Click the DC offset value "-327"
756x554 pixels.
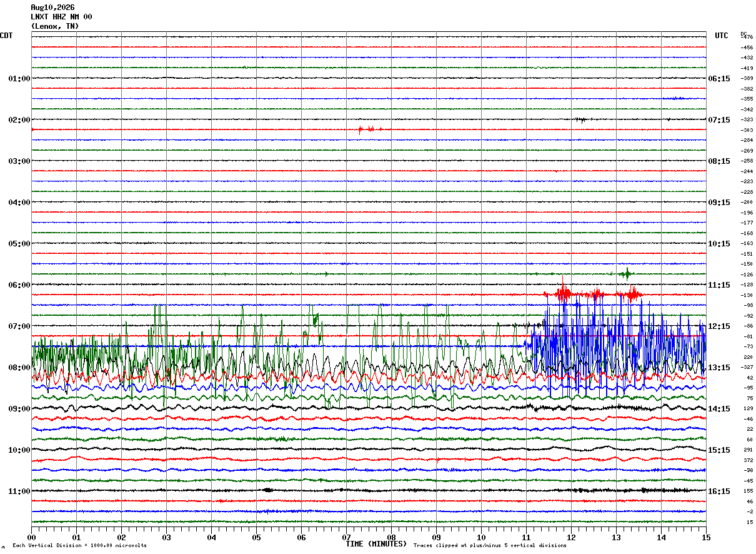(x=747, y=367)
